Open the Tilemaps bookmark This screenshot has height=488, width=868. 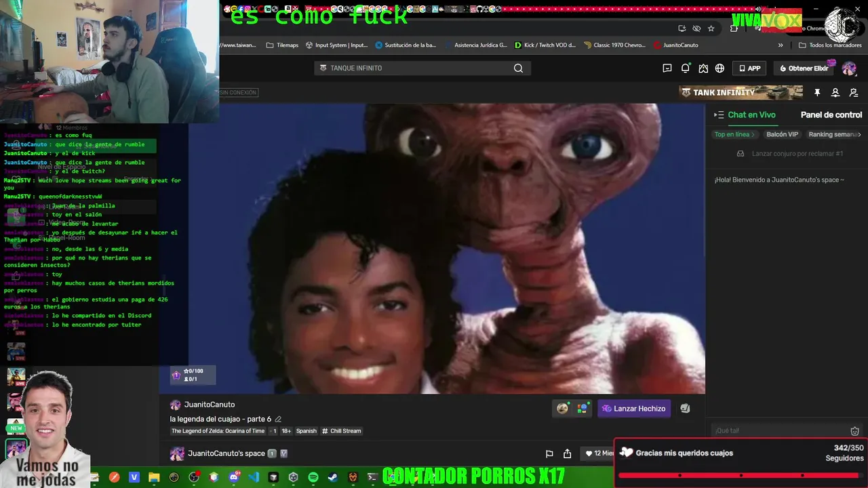point(282,45)
